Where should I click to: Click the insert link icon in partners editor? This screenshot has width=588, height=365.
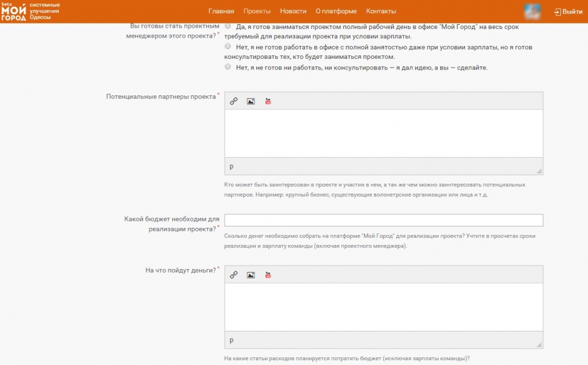coord(233,101)
